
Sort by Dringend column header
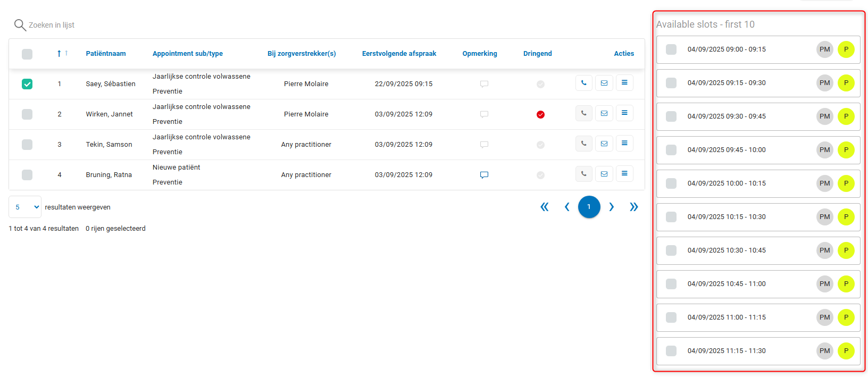click(x=537, y=54)
